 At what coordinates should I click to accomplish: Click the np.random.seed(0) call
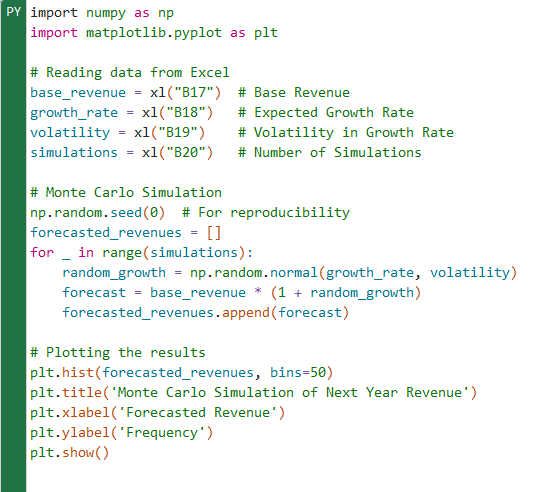click(x=98, y=213)
